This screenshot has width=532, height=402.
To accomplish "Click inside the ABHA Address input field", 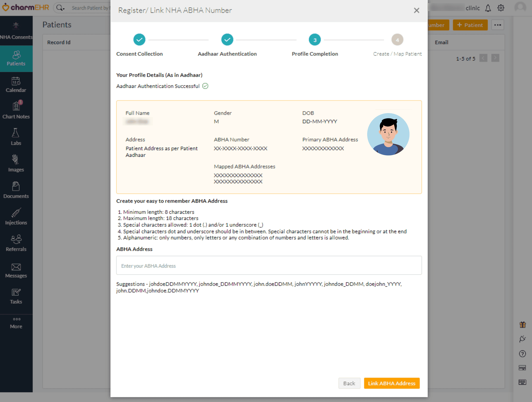I will point(269,265).
